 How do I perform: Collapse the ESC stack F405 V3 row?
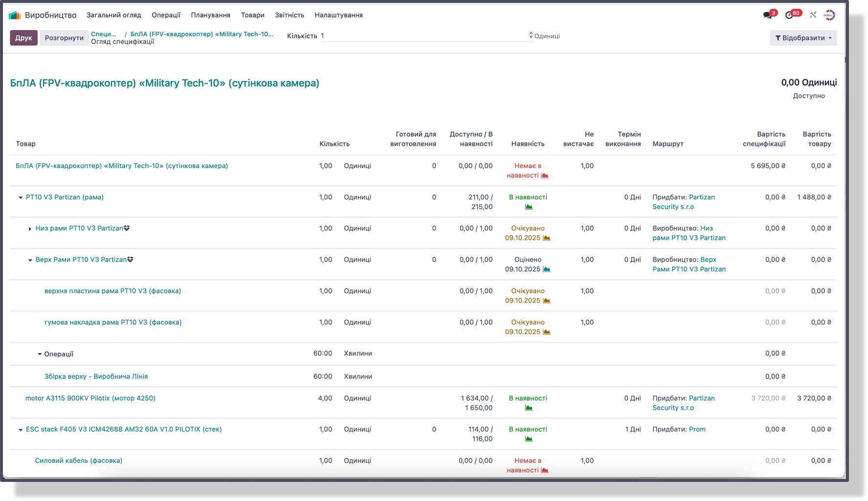coord(21,430)
